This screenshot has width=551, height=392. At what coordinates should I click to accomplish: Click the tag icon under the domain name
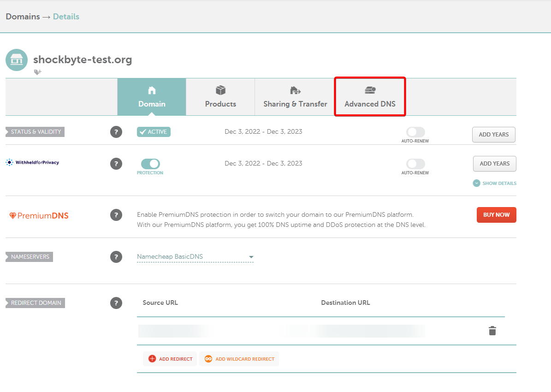(x=37, y=72)
